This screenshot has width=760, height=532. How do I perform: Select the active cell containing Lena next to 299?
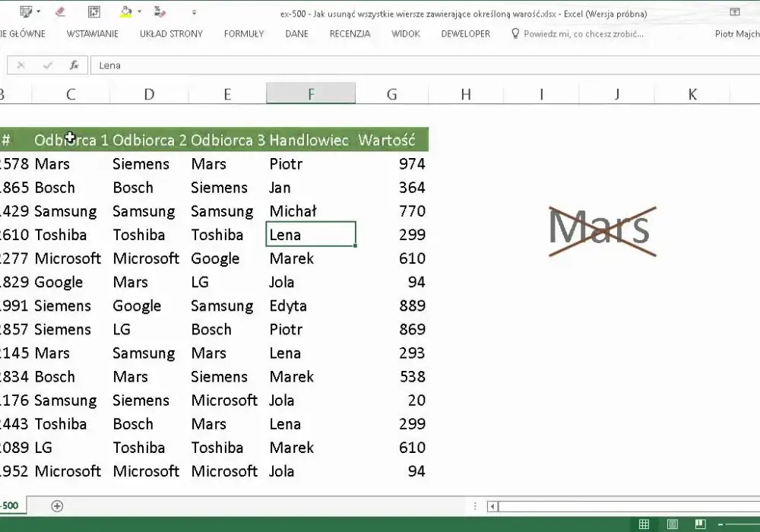click(x=311, y=235)
